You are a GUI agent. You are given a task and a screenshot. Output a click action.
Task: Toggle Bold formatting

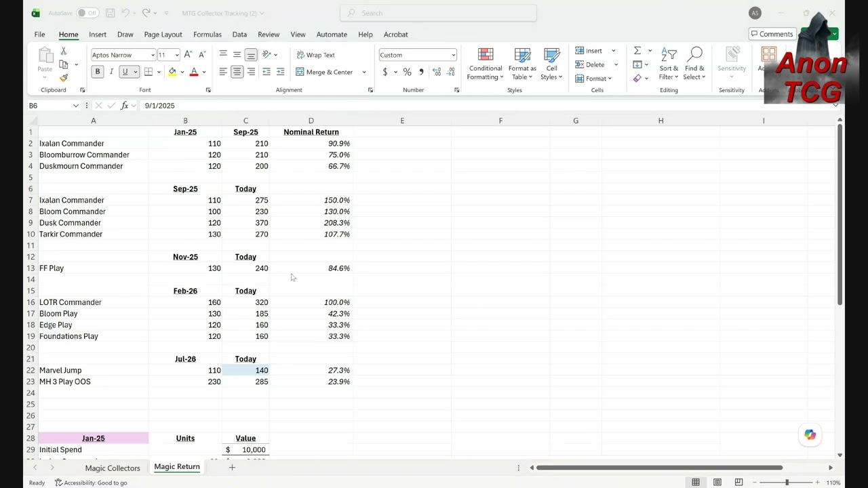98,72
